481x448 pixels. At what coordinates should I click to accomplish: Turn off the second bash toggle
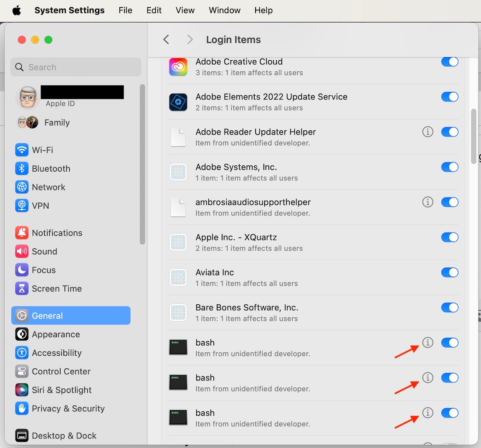click(450, 377)
